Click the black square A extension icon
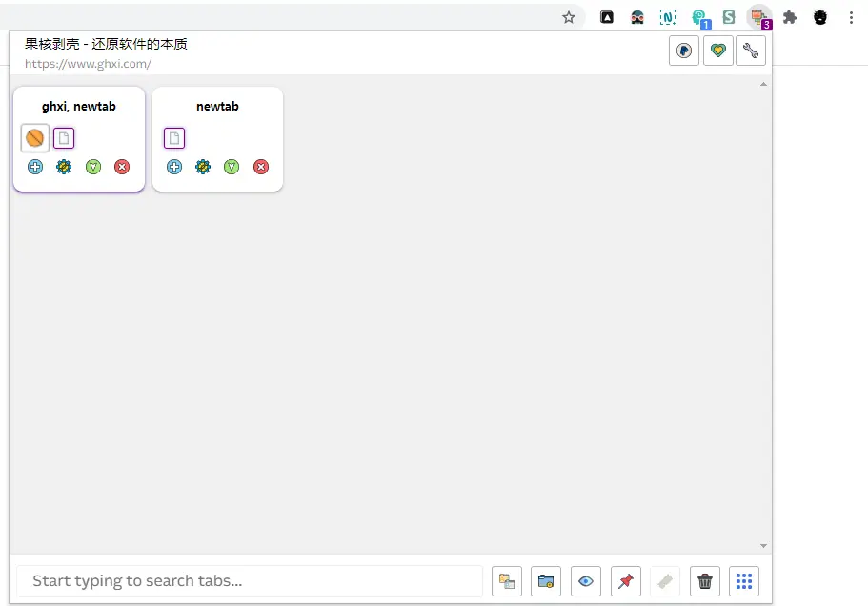 pos(607,17)
